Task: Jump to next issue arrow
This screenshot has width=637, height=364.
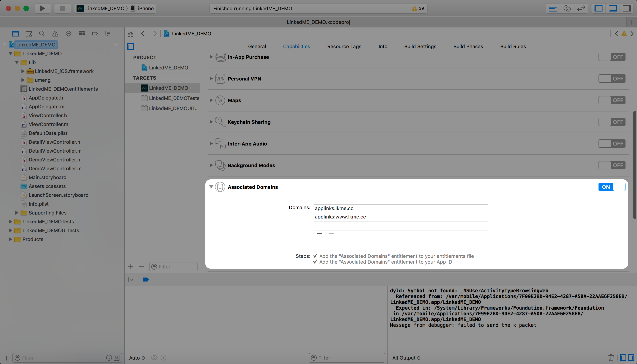Action: click(632, 33)
